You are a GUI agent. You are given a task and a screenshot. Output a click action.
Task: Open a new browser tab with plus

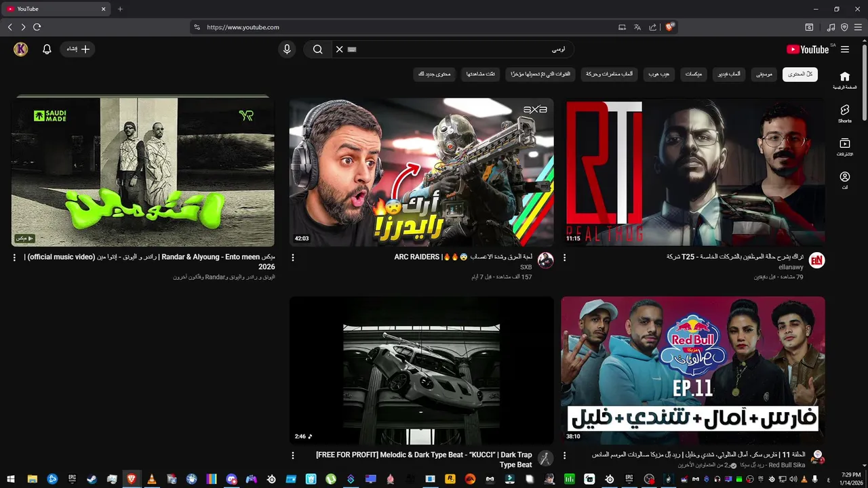coord(120,9)
